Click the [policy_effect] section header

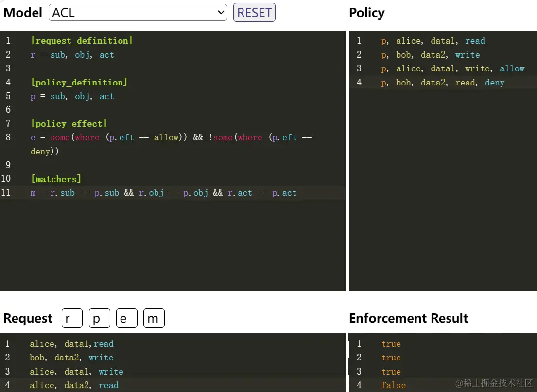coord(69,123)
